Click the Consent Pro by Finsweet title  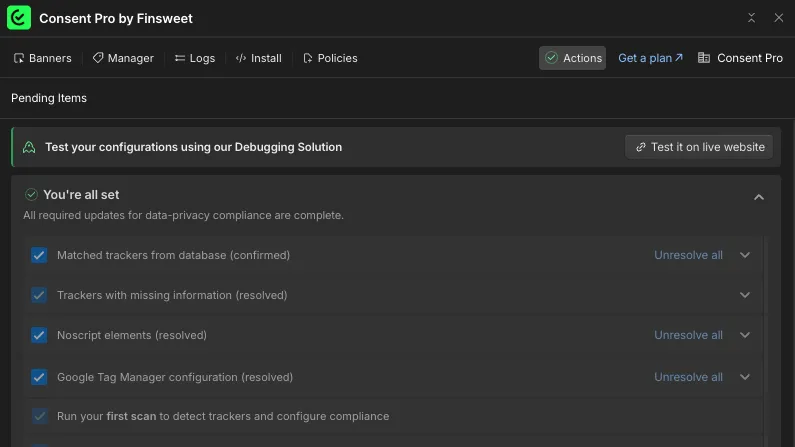click(x=116, y=18)
